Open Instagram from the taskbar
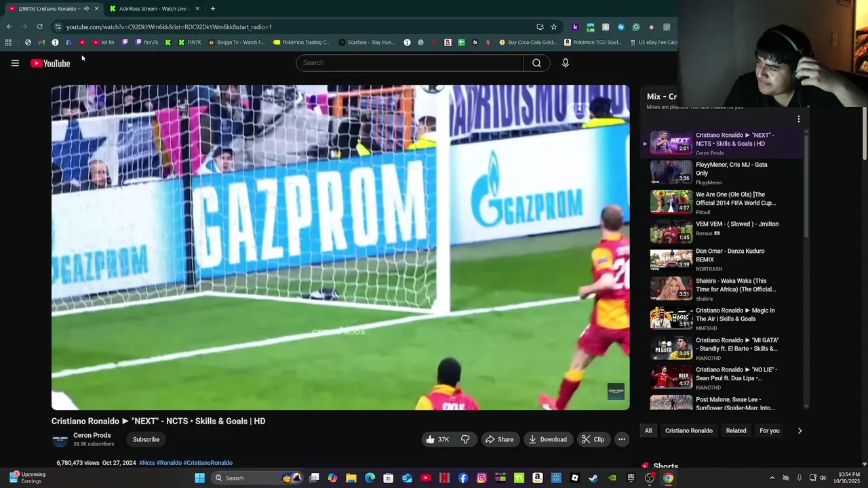Screen dimensions: 868x488 [481, 478]
